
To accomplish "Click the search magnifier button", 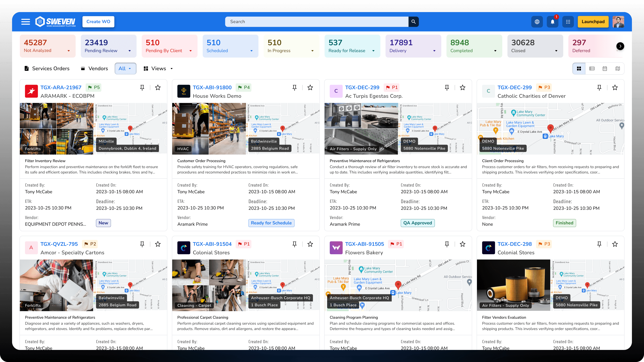I will 414,22.
